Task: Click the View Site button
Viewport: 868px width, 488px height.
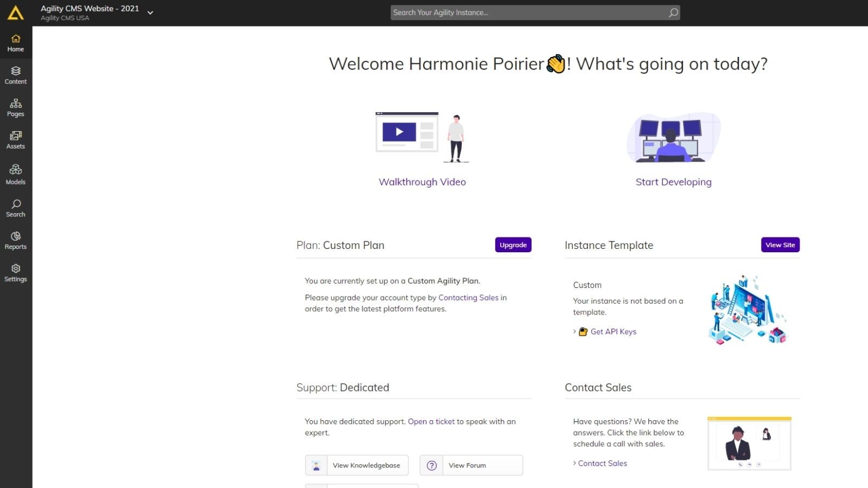Action: pyautogui.click(x=780, y=245)
